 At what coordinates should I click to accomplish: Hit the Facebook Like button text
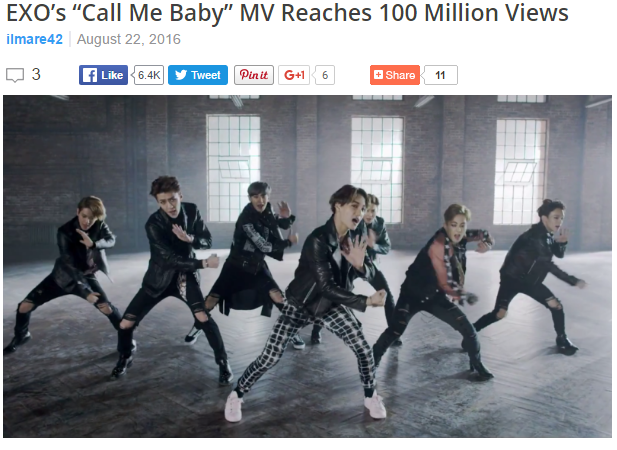112,75
